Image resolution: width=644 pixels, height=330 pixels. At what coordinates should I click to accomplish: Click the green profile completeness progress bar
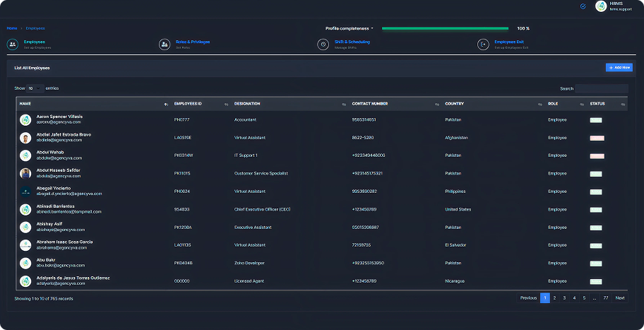(x=445, y=28)
